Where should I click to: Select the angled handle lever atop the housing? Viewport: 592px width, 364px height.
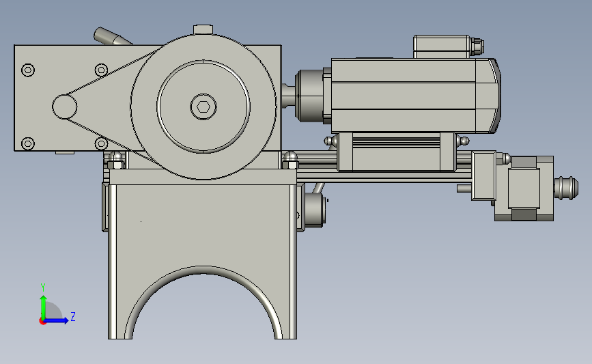coord(112,37)
